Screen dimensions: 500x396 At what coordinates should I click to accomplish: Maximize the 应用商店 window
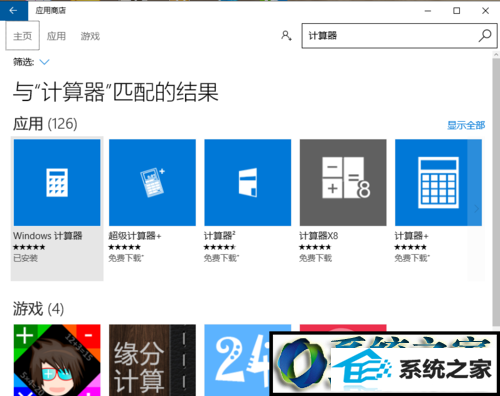[457, 11]
